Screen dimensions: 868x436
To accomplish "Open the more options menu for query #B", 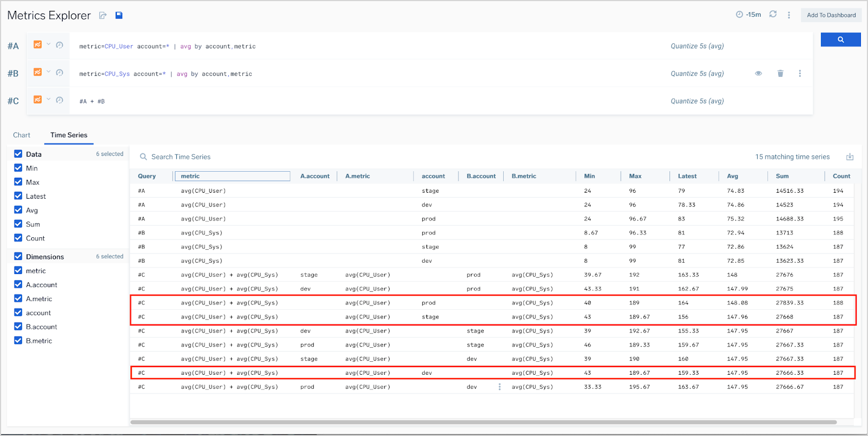I will (800, 74).
